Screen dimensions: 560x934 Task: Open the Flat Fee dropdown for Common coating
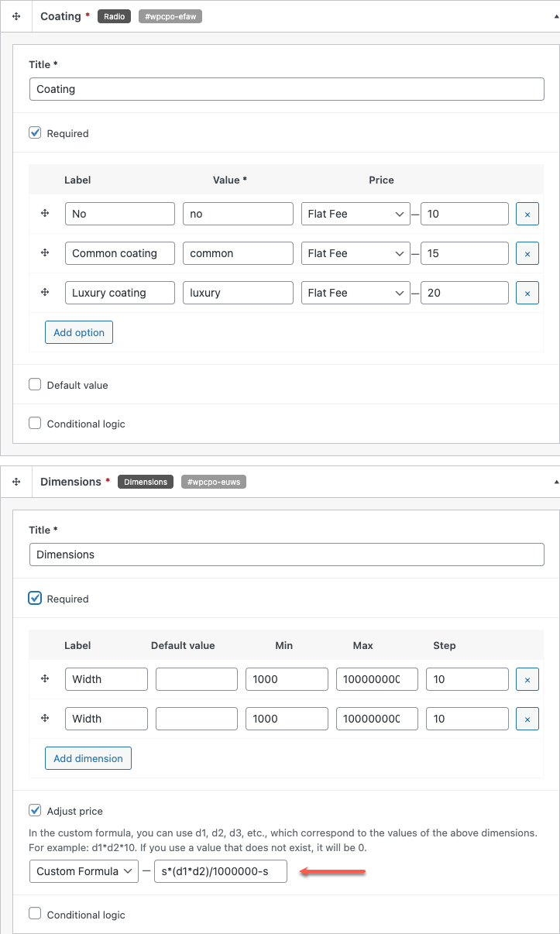356,253
